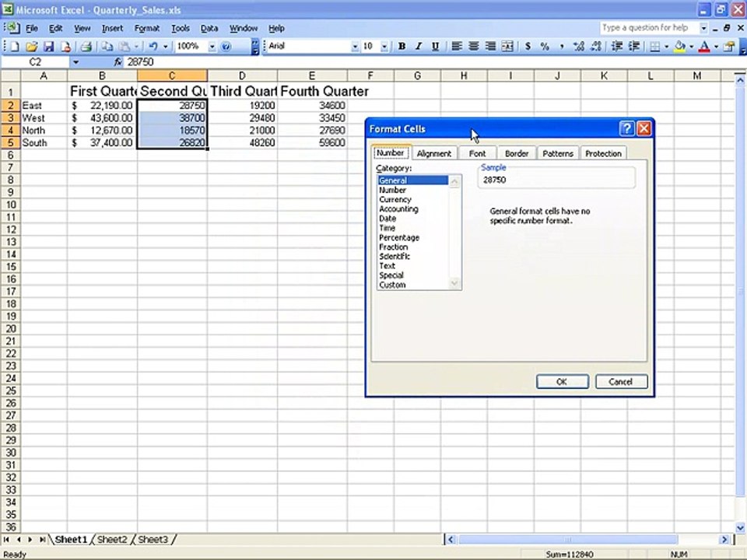Apply the Currency Style dollar icon
This screenshot has height=560, width=747.
tap(528, 46)
